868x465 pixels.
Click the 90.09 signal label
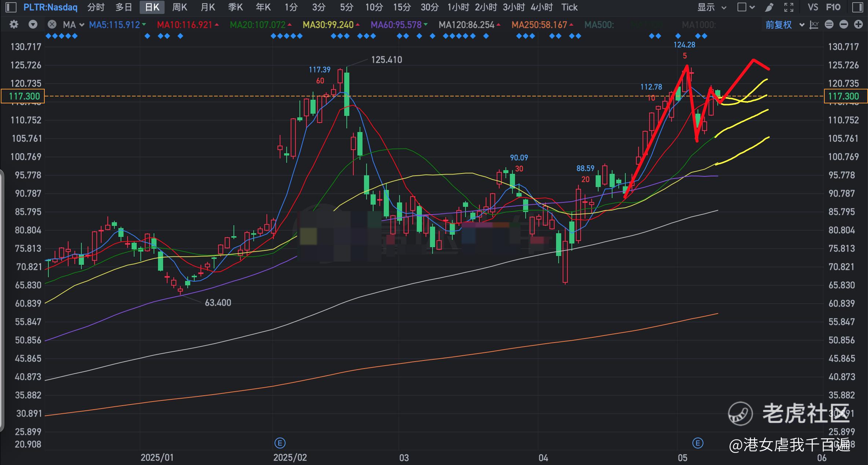coord(519,158)
